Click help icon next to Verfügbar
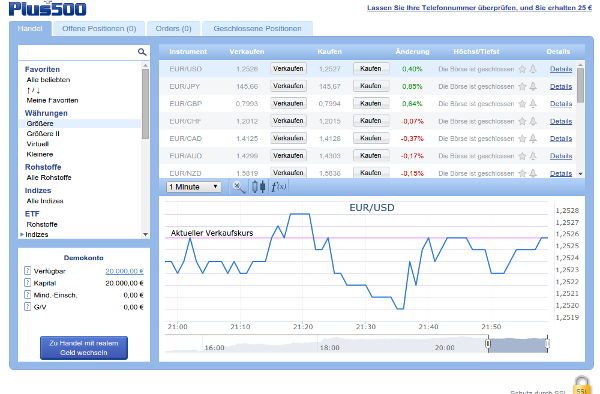 28,271
